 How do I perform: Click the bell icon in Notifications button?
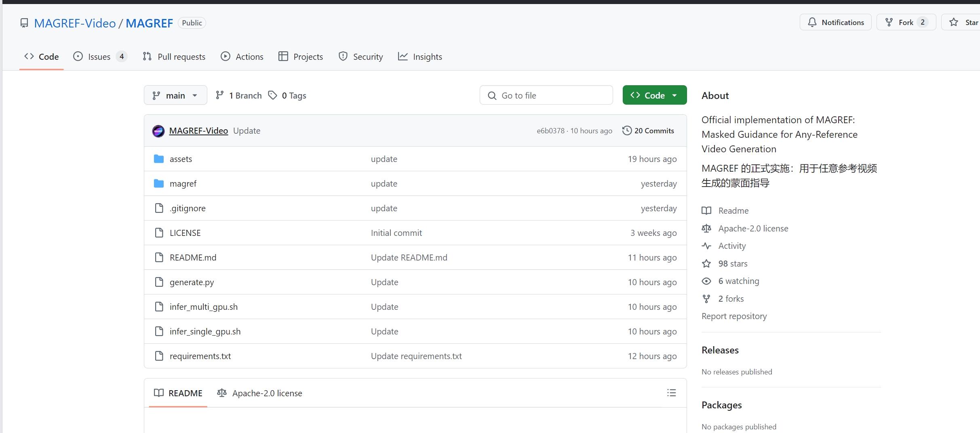(x=812, y=22)
